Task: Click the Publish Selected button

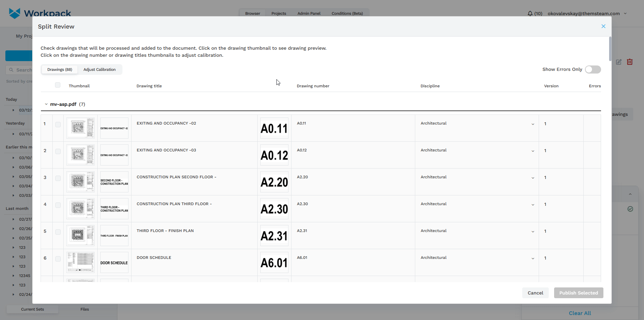Action: (578, 293)
